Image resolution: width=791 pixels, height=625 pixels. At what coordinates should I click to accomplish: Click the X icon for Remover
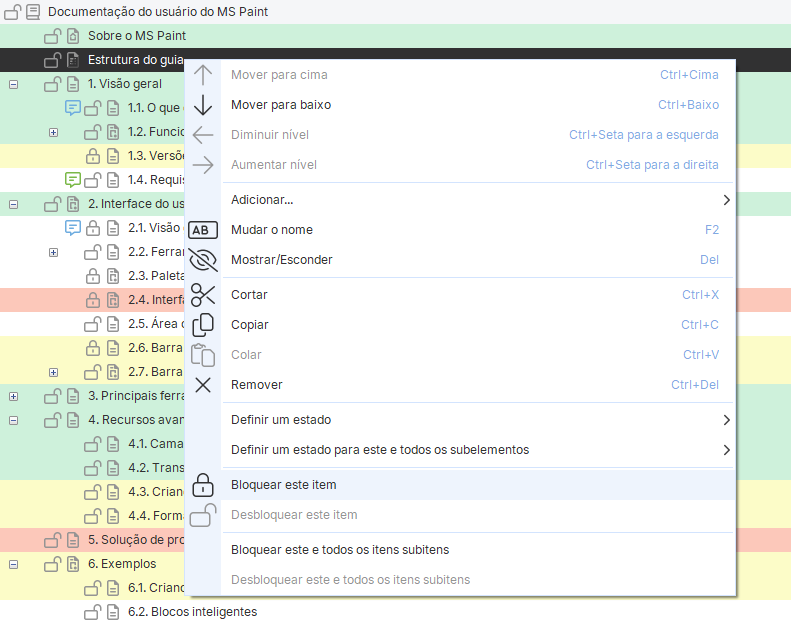coord(203,385)
